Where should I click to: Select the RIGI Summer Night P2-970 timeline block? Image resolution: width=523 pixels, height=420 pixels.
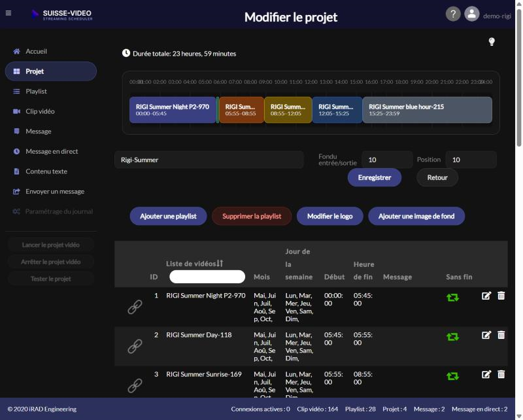tap(173, 110)
